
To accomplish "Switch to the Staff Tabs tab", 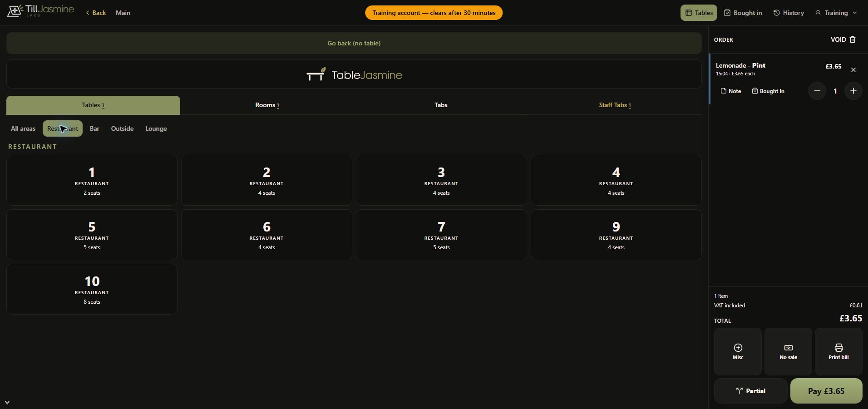I will (x=615, y=105).
